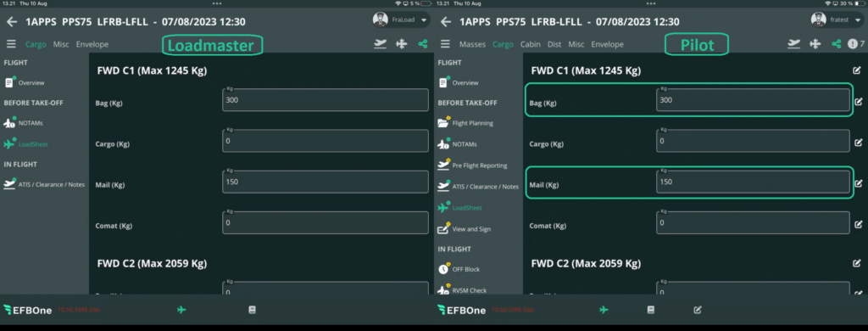The height and width of the screenshot is (331, 868).
Task: Edit FWD C2 section in Pilot screen
Action: point(857,263)
